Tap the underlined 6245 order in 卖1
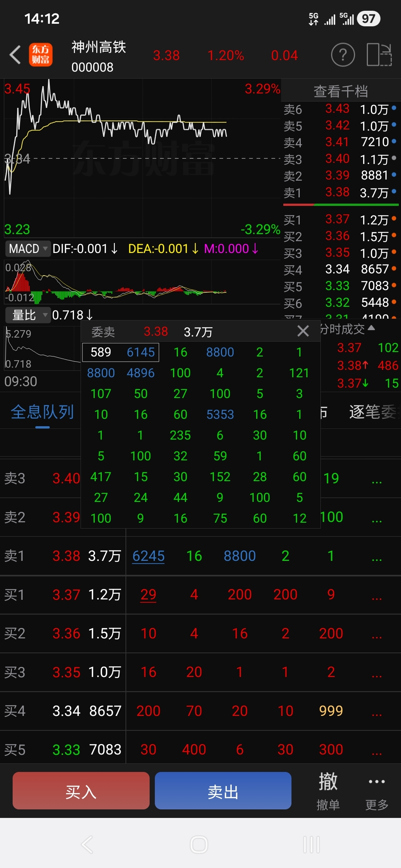This screenshot has height=868, width=401. (149, 556)
